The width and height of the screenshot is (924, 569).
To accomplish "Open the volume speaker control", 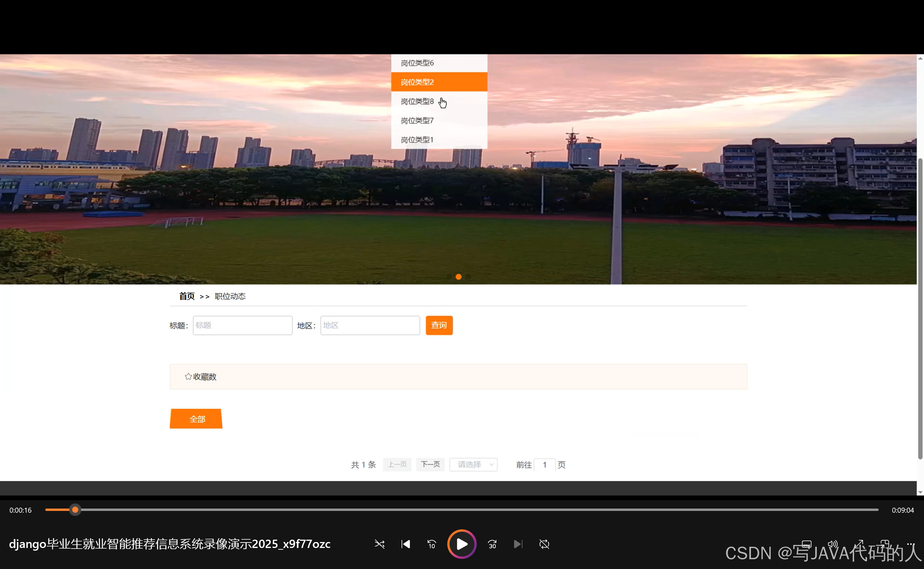I will coord(832,544).
